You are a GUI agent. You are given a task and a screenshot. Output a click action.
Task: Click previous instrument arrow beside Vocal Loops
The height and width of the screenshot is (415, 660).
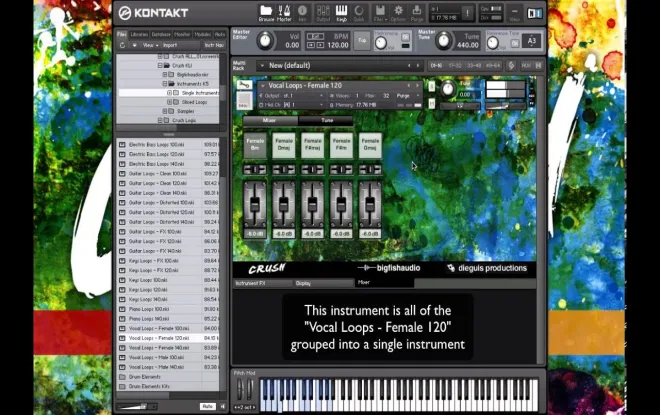pyautogui.click(x=408, y=85)
